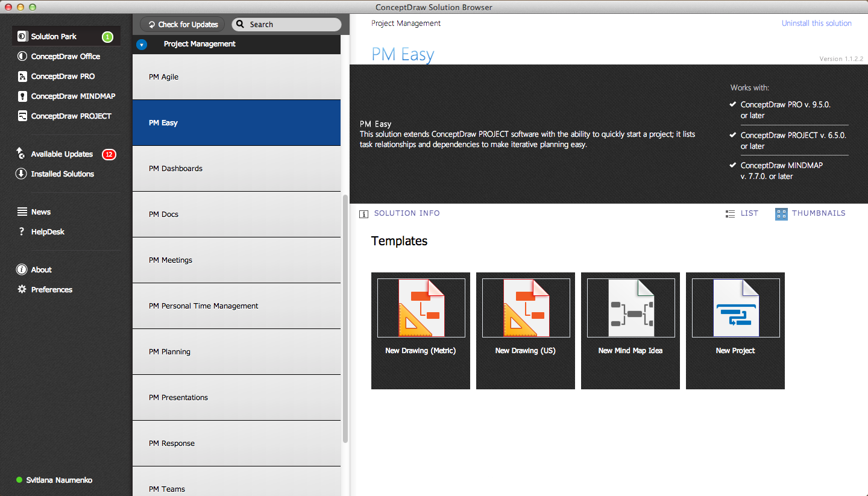868x496 pixels.
Task: Click the ConceptDraw MINDMAP v. 7.7.0. requirement
Action: [781, 171]
